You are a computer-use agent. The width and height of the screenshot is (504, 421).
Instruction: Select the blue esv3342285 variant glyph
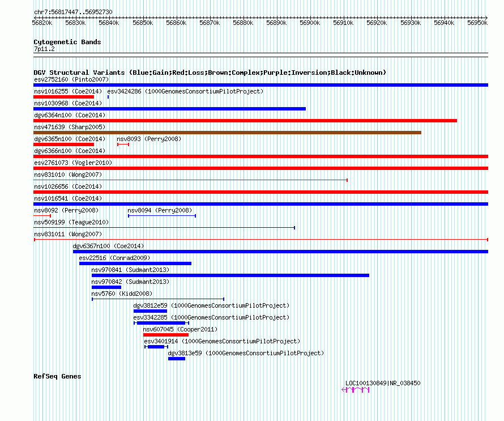pyautogui.click(x=161, y=323)
